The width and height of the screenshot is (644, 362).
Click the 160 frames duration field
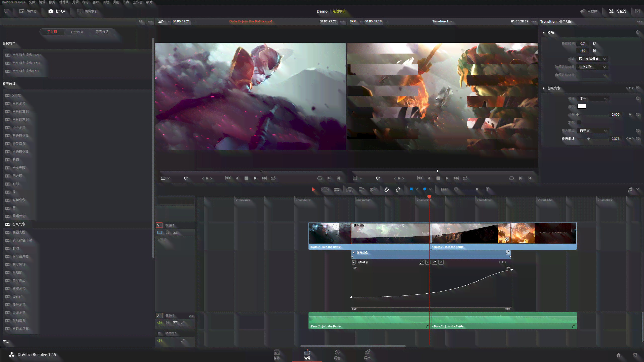[x=583, y=51]
